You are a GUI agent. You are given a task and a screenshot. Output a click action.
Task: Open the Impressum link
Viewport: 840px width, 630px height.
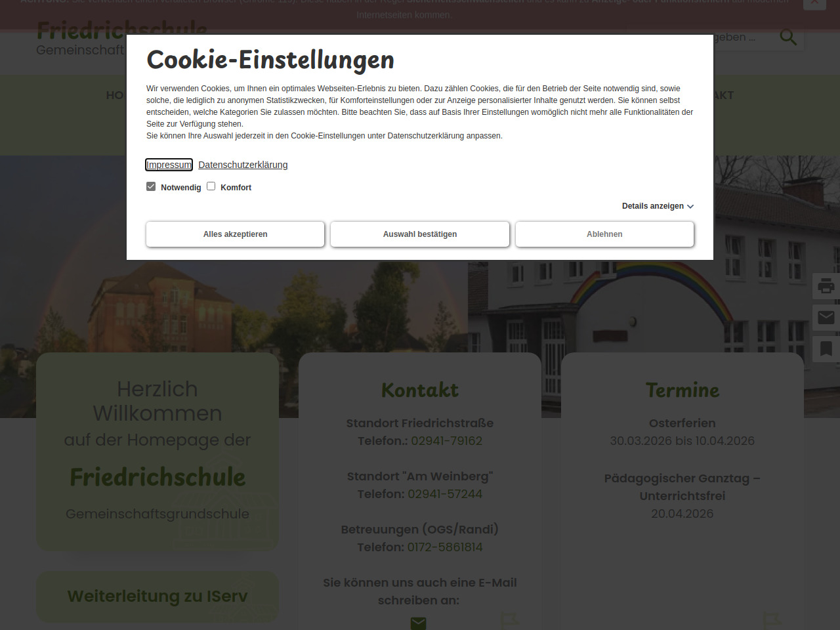click(169, 165)
